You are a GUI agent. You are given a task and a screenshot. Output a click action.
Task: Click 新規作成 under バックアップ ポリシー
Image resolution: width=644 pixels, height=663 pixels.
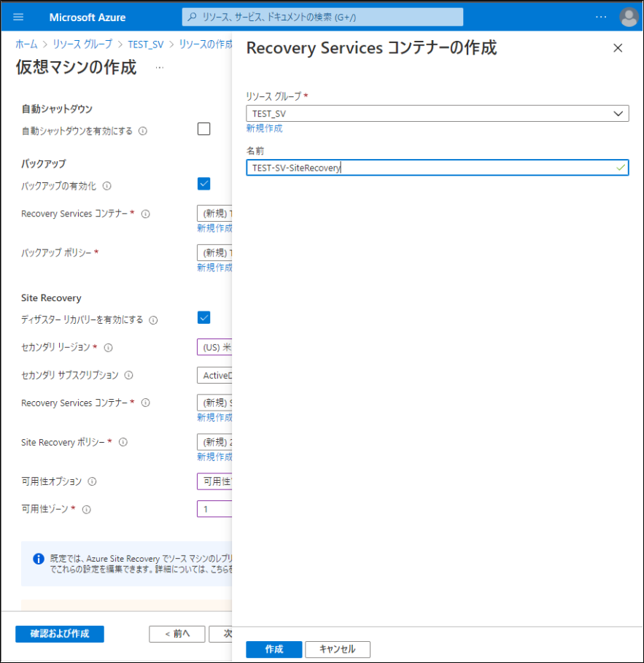[x=214, y=268]
